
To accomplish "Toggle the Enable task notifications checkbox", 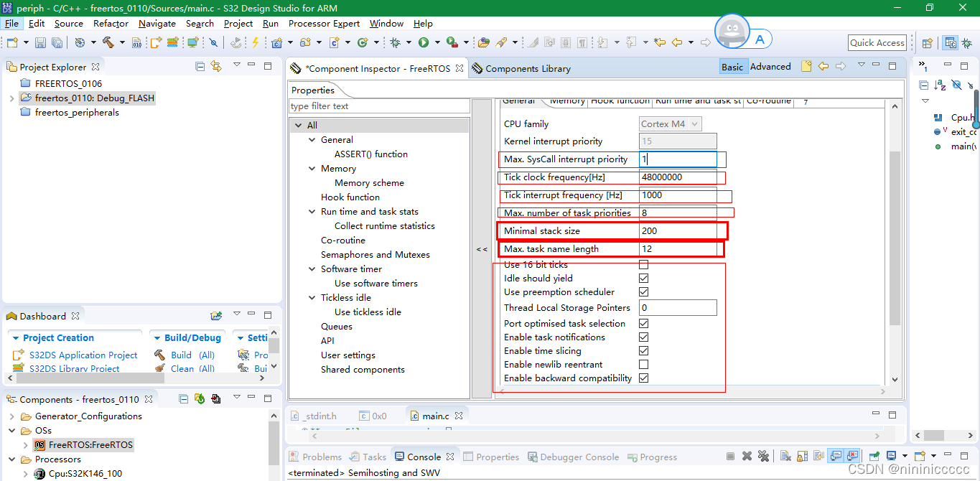I will coord(643,337).
